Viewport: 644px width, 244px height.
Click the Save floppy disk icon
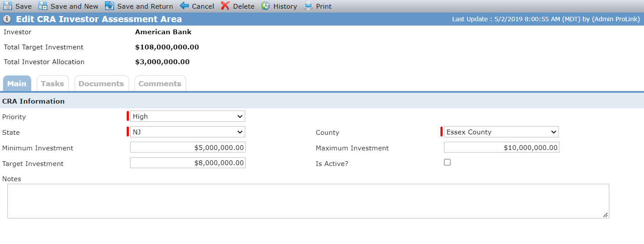click(x=8, y=6)
